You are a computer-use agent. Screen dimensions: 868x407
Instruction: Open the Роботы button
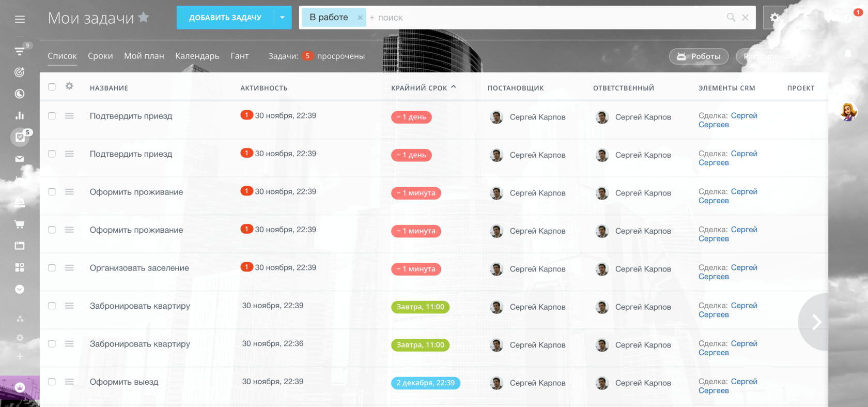(x=699, y=56)
